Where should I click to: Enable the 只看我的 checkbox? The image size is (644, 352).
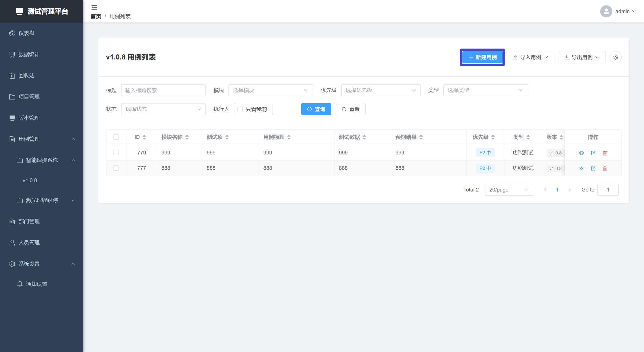(240, 109)
